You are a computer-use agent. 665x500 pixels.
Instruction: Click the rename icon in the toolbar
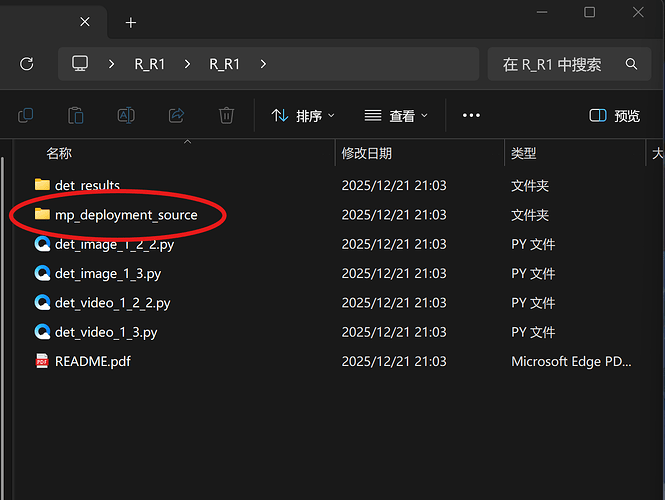coord(126,116)
